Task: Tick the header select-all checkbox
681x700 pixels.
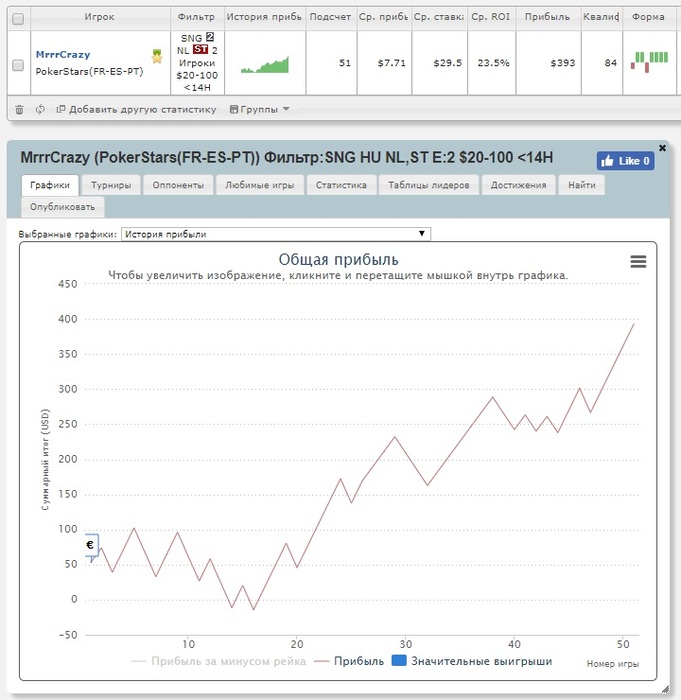Action: (x=18, y=19)
